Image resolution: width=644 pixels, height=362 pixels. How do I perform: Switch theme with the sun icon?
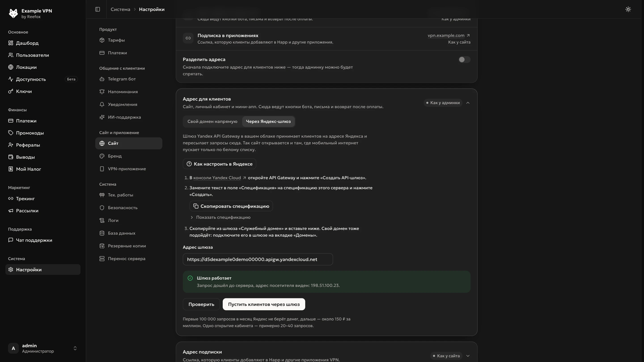(628, 9)
